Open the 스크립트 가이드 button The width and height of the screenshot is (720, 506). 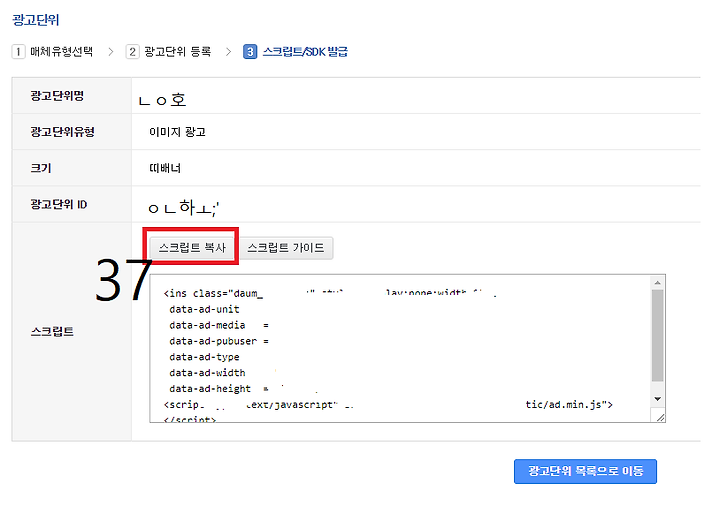(286, 248)
